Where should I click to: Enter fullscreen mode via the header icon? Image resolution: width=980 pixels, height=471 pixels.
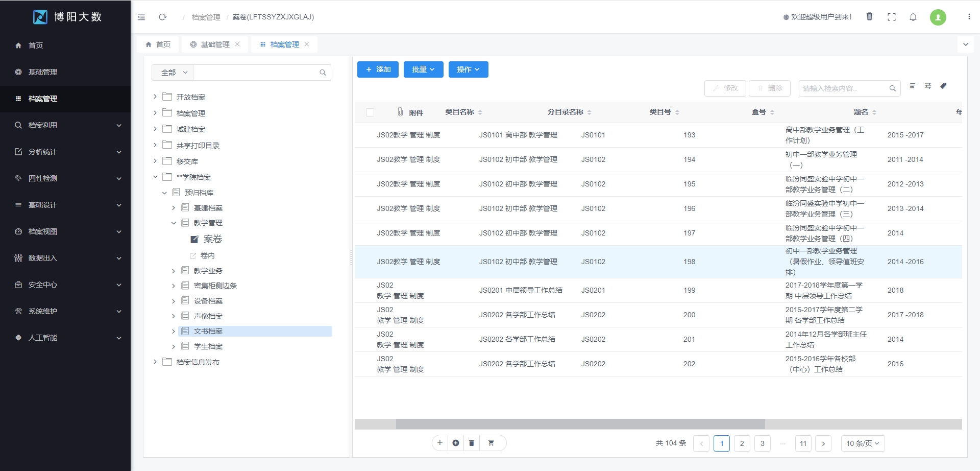point(892,17)
